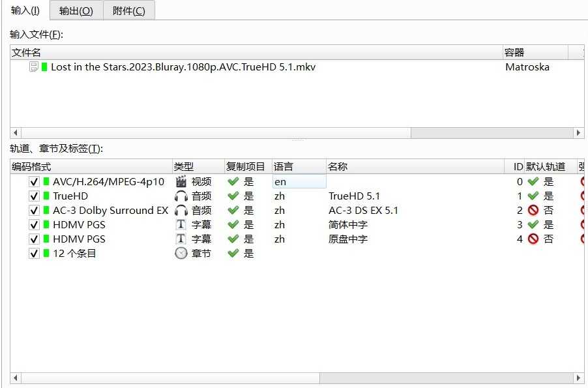Sort tracks by 类型 column header
Screen dimensions: 588x388
pos(198,166)
